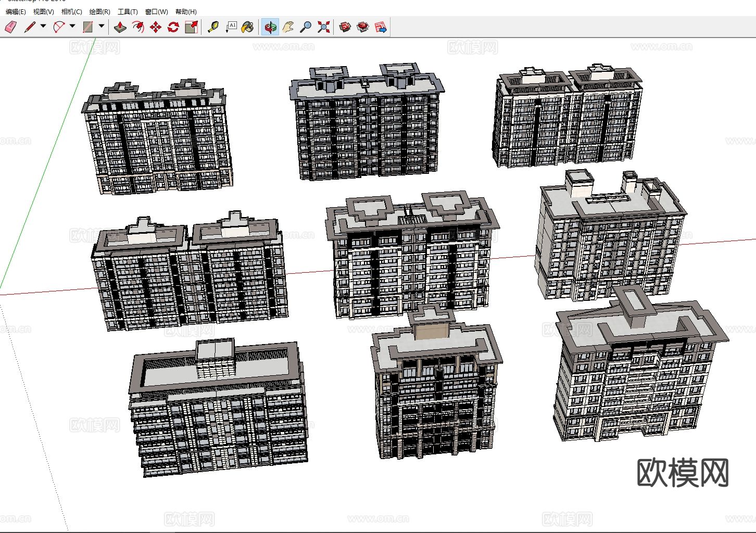Open the Extension Warehouse icon
This screenshot has width=756, height=533.
[x=363, y=27]
